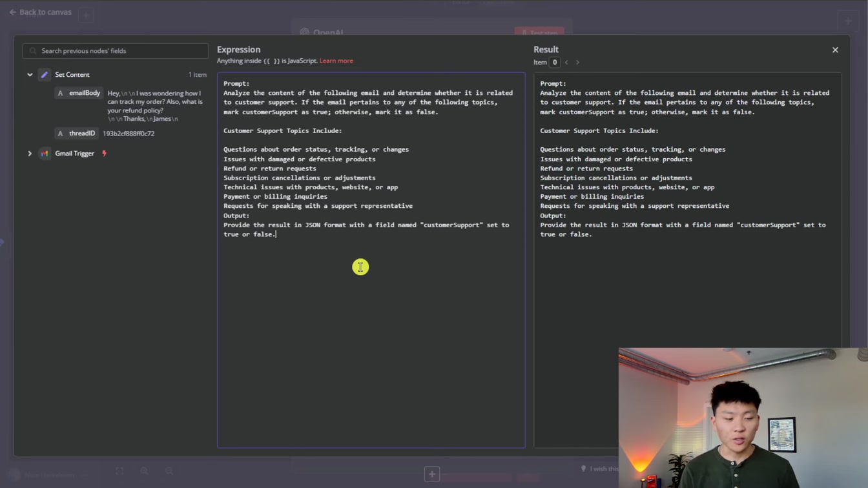Close the expression editor dialog
The height and width of the screenshot is (488, 868).
[x=835, y=50]
